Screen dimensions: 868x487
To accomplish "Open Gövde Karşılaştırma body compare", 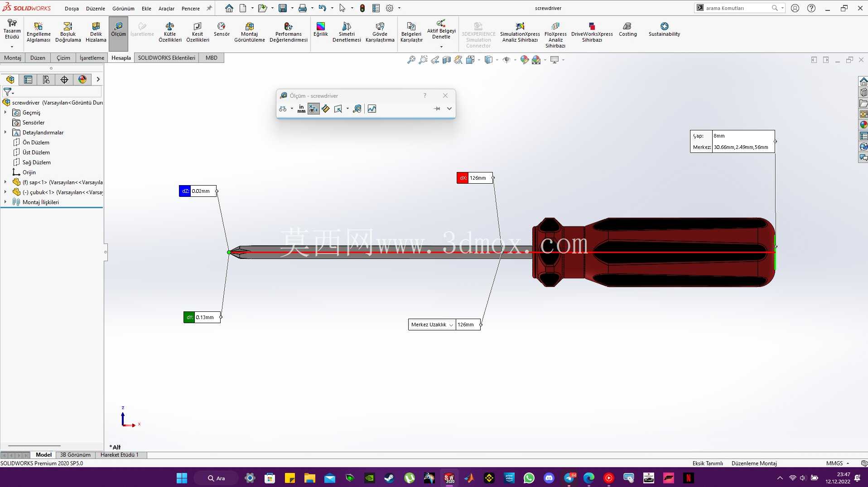I will [380, 32].
